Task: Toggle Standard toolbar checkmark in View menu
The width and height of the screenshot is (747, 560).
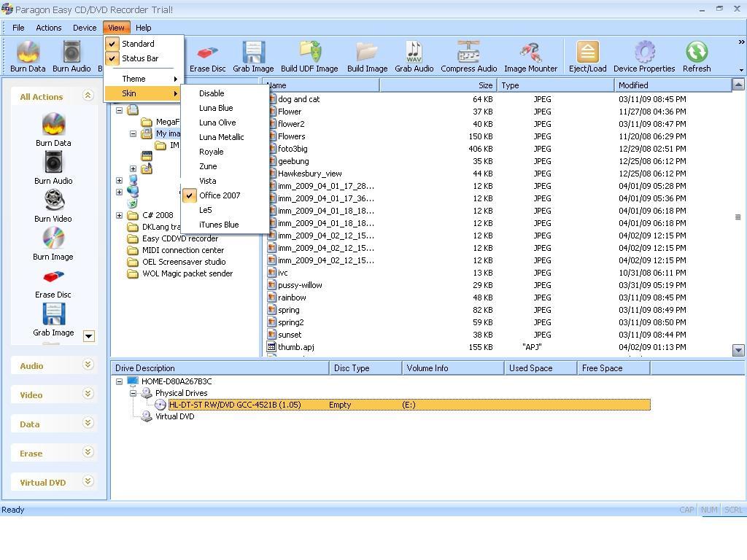Action: pos(112,44)
